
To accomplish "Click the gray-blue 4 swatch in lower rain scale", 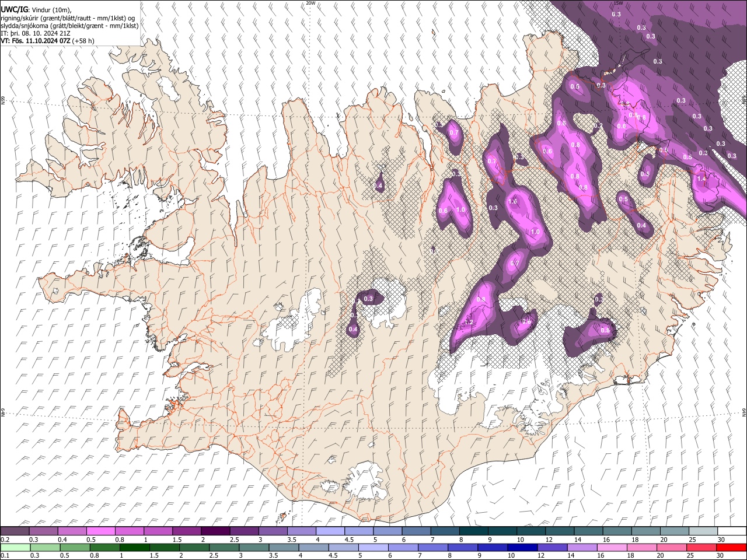I will click(x=313, y=547).
